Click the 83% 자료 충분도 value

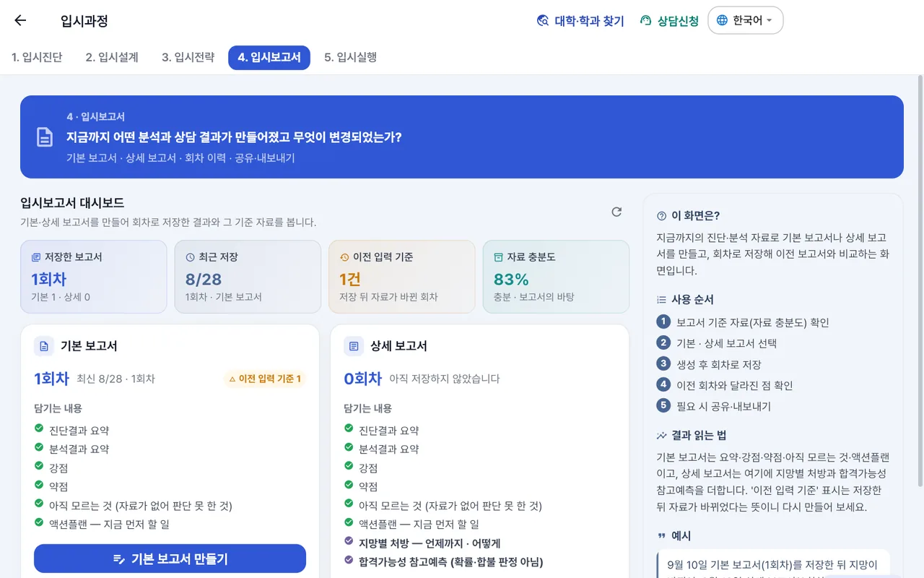tap(511, 280)
